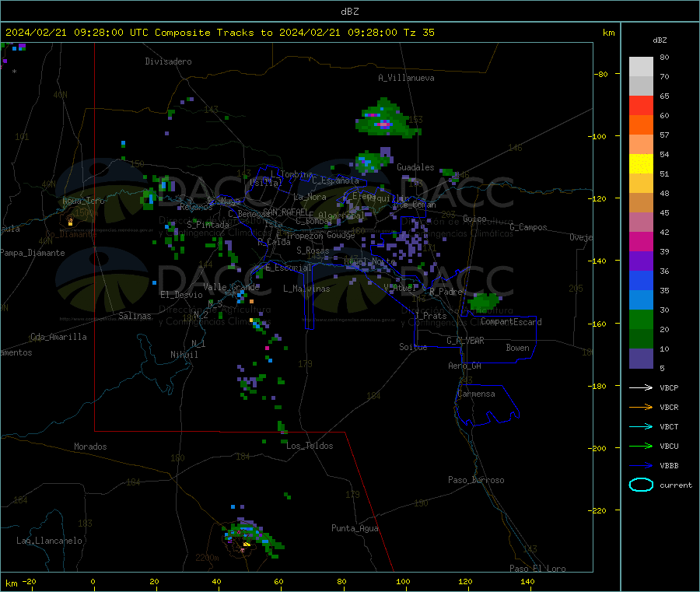The height and width of the screenshot is (592, 700).
Task: Click the 'G_Campos' map label
Action: pos(528,227)
